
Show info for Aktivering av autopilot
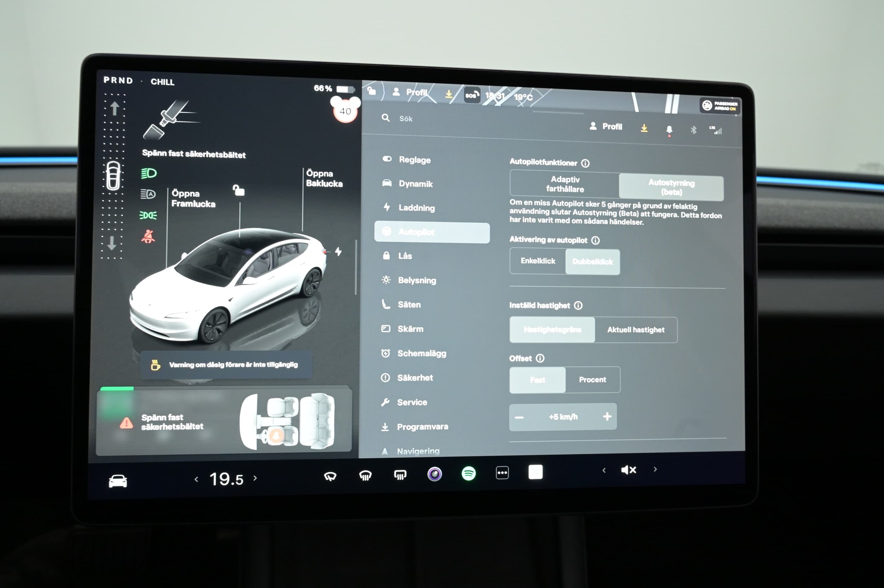(x=595, y=240)
